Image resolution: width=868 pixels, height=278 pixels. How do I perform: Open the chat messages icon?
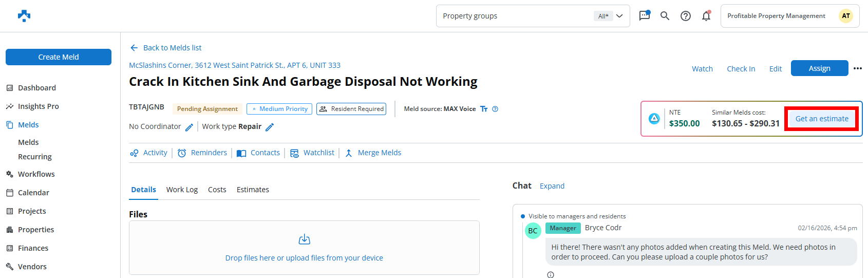[x=644, y=16]
